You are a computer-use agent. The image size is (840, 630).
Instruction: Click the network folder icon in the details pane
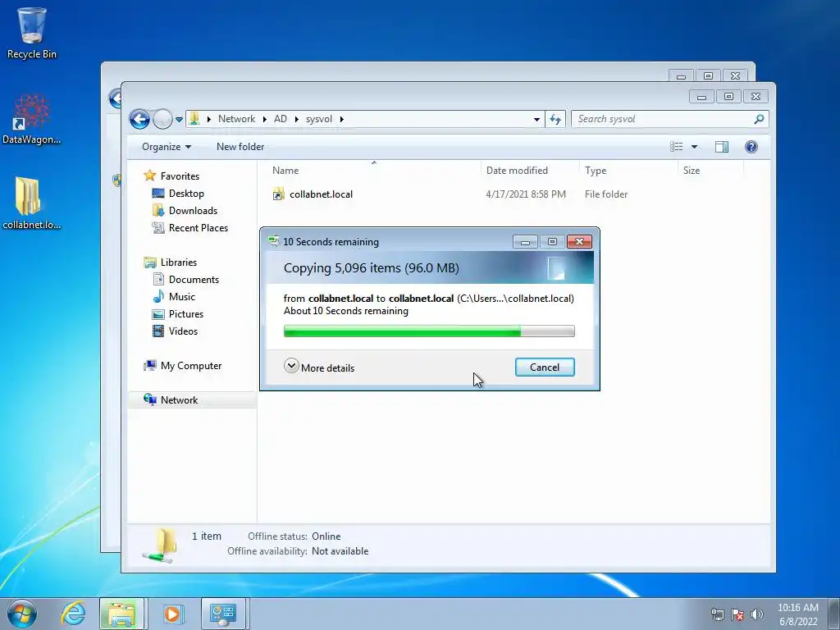tap(159, 545)
